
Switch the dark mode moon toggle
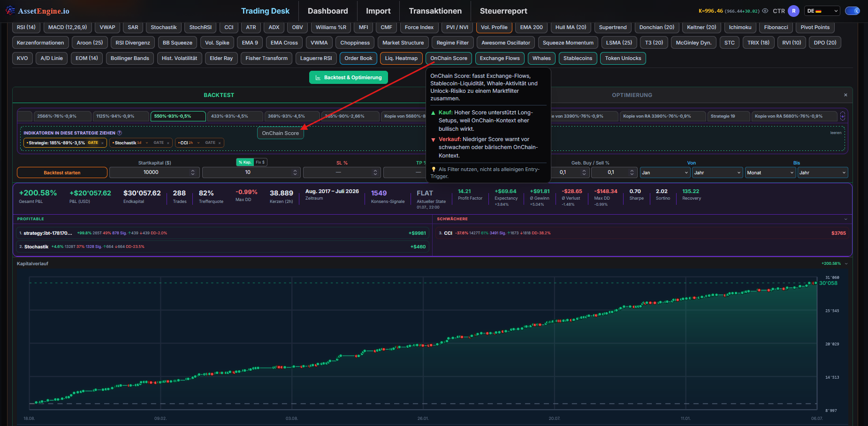coord(853,11)
